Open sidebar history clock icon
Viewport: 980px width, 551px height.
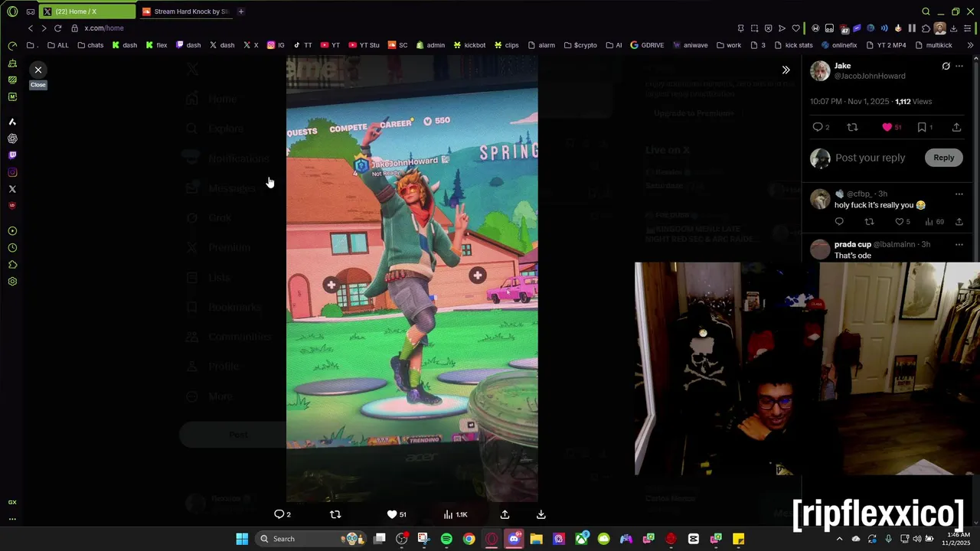click(x=12, y=248)
